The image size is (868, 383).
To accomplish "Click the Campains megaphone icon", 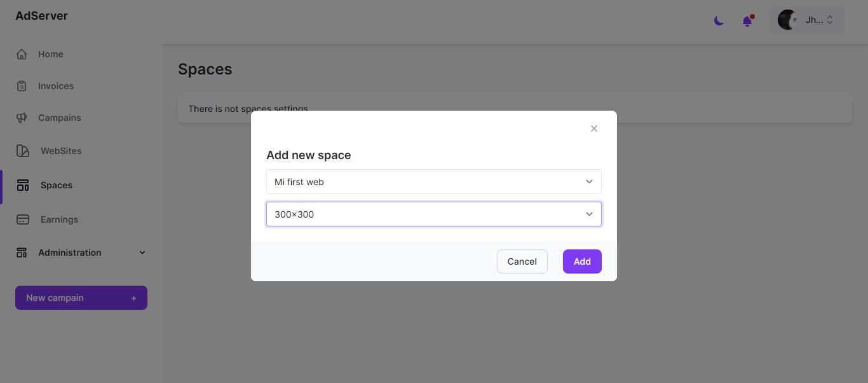I will [x=22, y=118].
